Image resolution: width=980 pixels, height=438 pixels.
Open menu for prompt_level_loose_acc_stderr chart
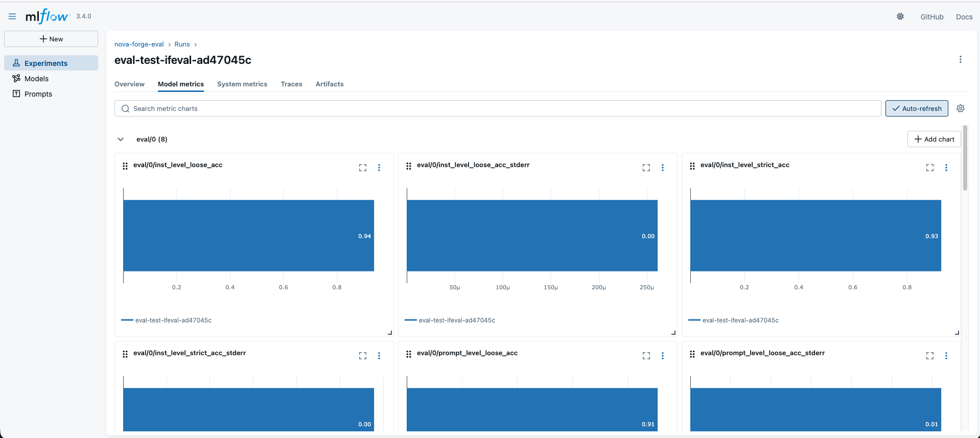point(946,356)
